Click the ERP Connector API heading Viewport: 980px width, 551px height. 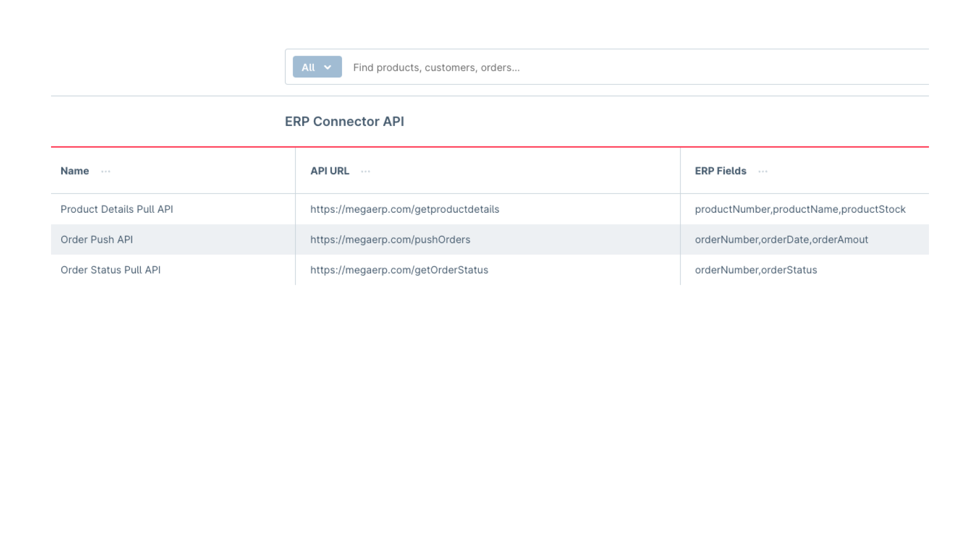click(345, 121)
